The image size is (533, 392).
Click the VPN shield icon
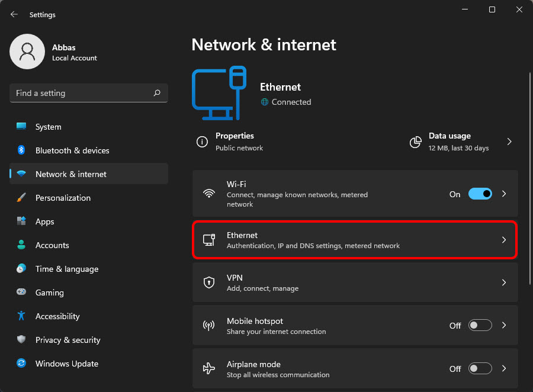(x=208, y=282)
